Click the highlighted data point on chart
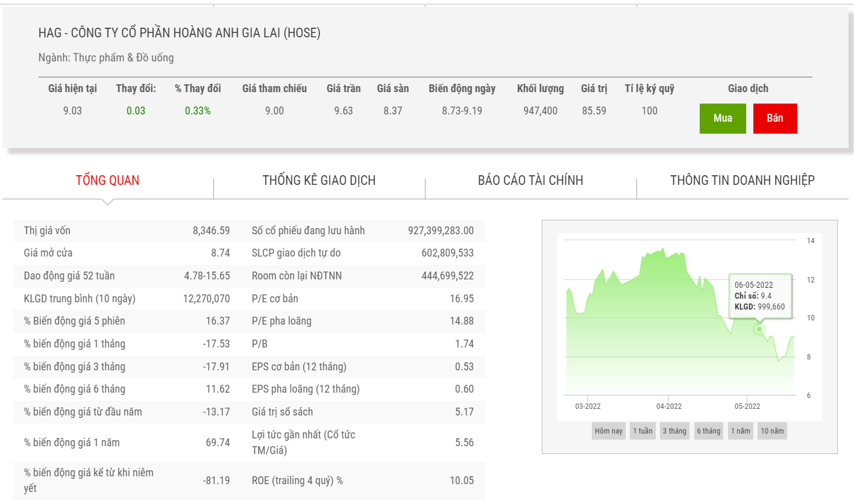Viewport: 854px width, 504px height. coord(759,329)
